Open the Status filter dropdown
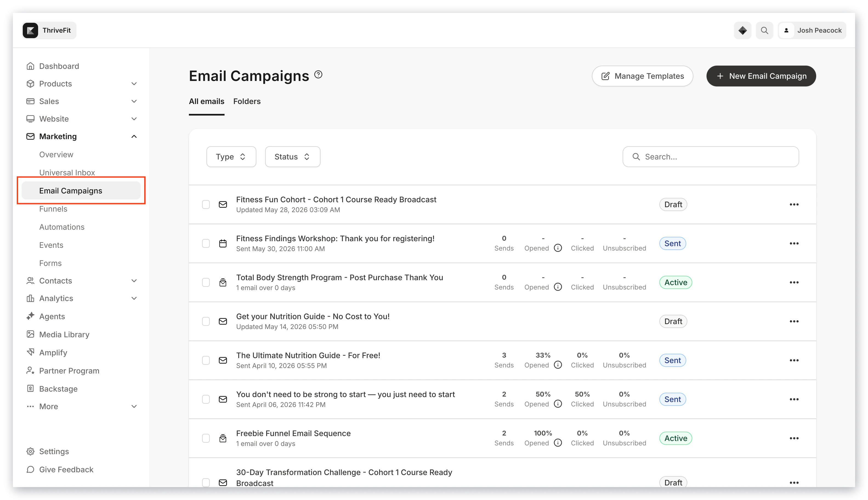The image size is (868, 500). pyautogui.click(x=292, y=157)
